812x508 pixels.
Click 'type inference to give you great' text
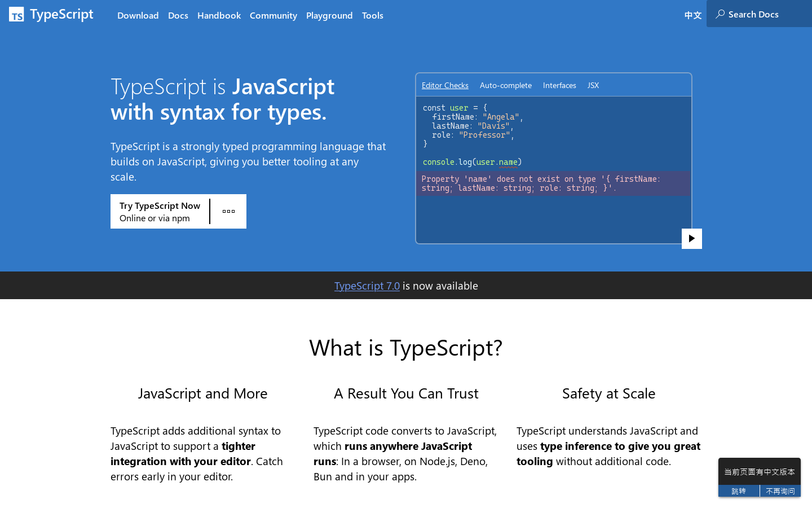(620, 446)
